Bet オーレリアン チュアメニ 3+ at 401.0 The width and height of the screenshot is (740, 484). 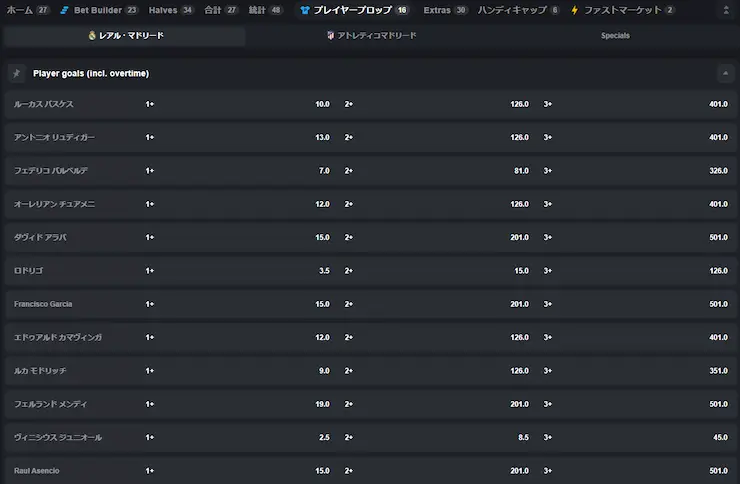point(636,204)
